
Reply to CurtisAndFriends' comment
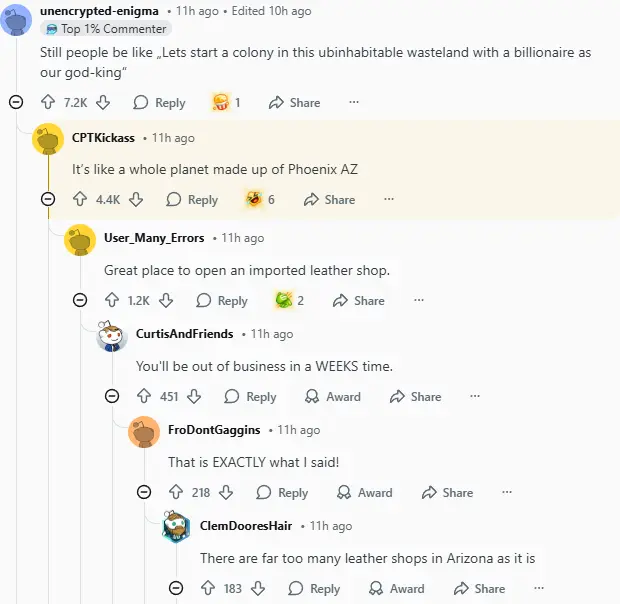[250, 396]
